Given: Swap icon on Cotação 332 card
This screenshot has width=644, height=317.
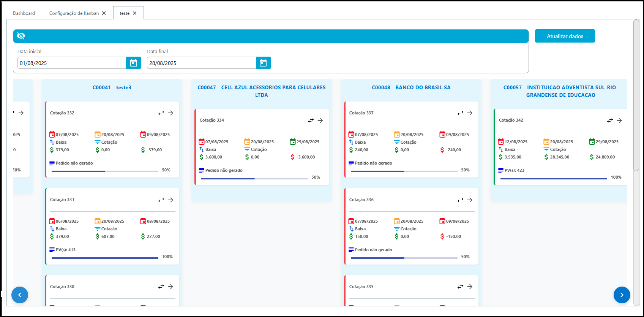Looking at the screenshot, I should (x=161, y=113).
